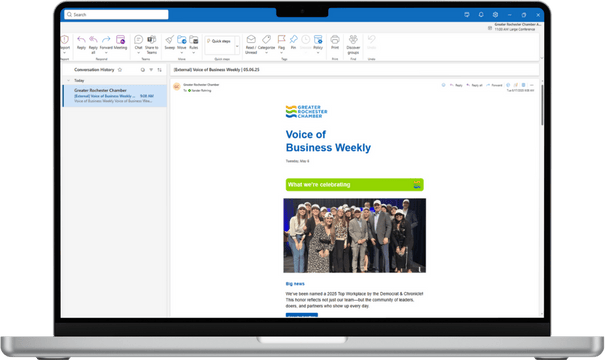
Task: Click the upcoming meeting reminder at top right
Action: pyautogui.click(x=514, y=27)
